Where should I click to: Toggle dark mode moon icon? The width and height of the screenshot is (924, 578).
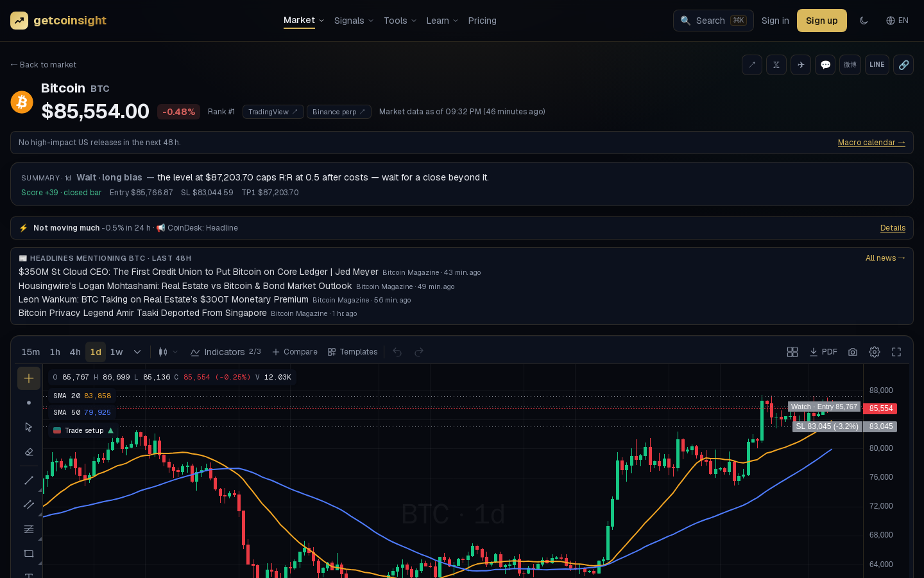[x=864, y=21]
